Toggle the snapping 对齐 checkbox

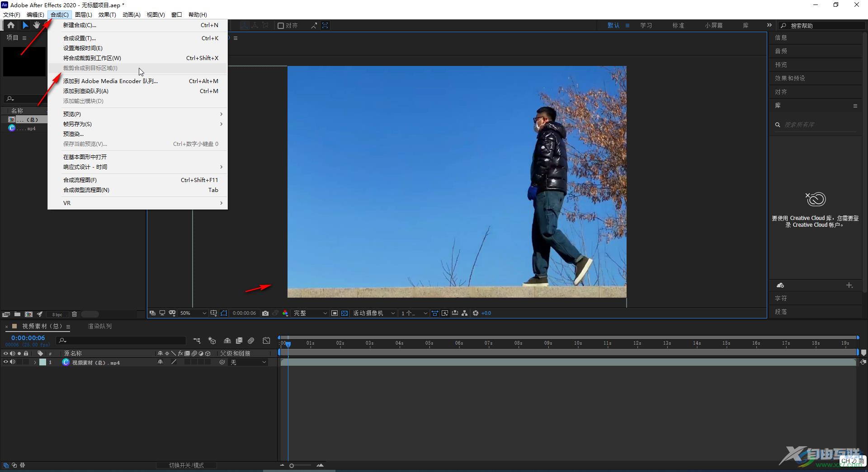pos(281,26)
